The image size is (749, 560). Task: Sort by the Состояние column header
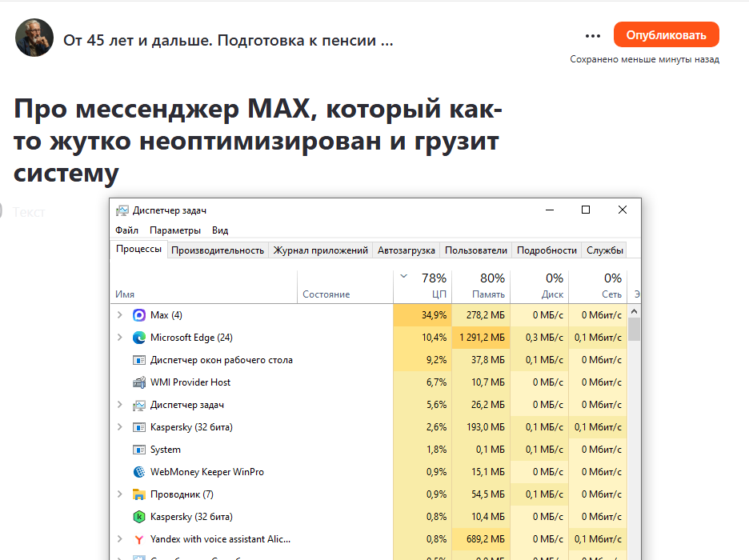tap(345, 287)
